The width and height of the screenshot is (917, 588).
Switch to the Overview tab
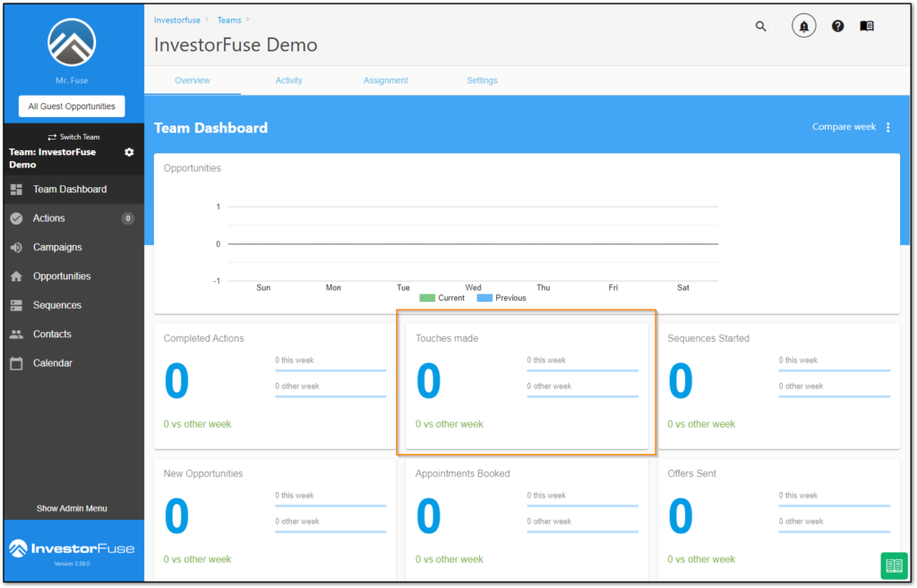193,81
